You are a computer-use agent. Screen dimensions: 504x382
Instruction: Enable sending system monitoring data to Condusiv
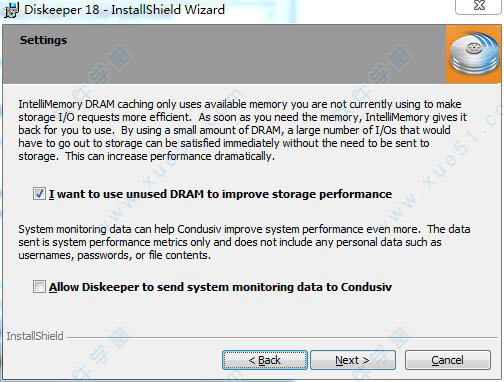(39, 287)
